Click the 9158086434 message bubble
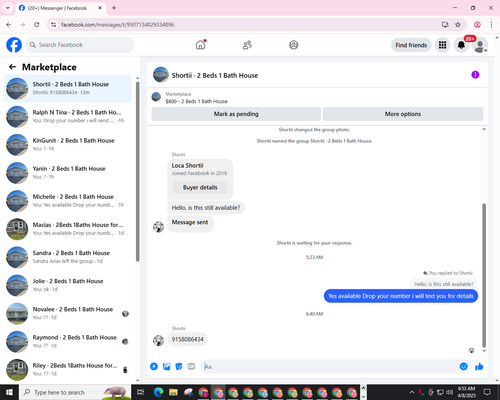The height and width of the screenshot is (400, 500). pos(188,339)
